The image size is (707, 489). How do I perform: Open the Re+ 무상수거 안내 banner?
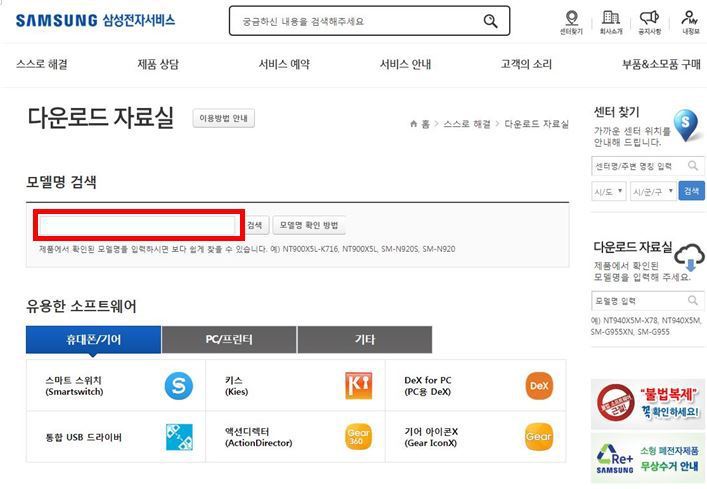pyautogui.click(x=647, y=458)
